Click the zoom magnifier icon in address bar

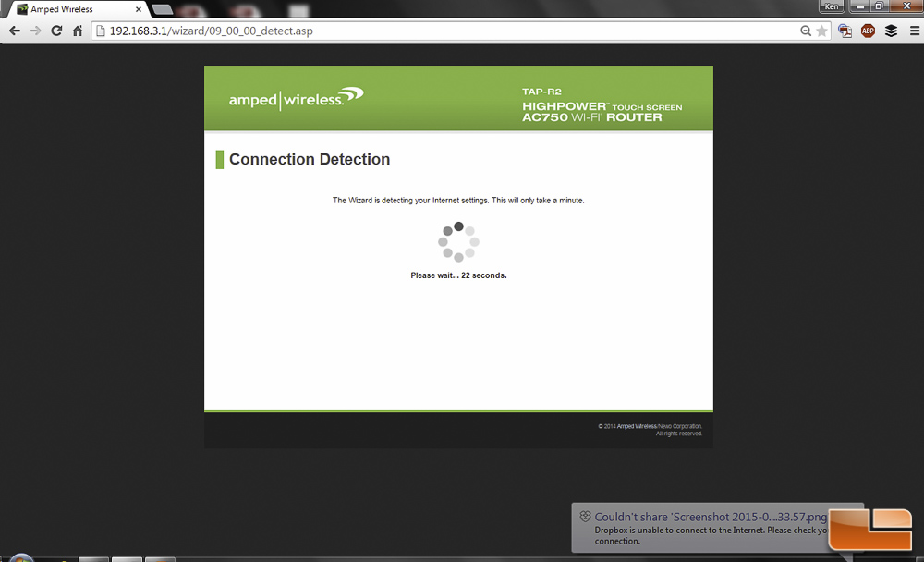(x=806, y=31)
